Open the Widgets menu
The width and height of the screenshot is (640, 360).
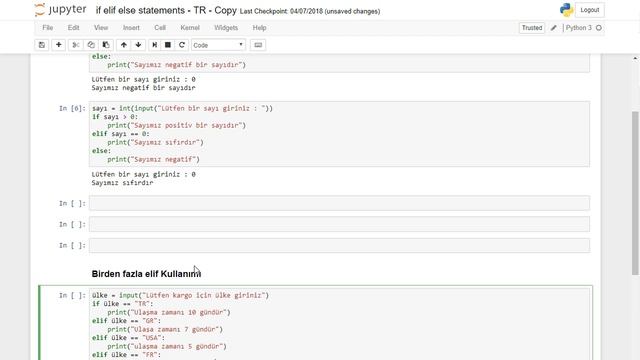point(226,28)
